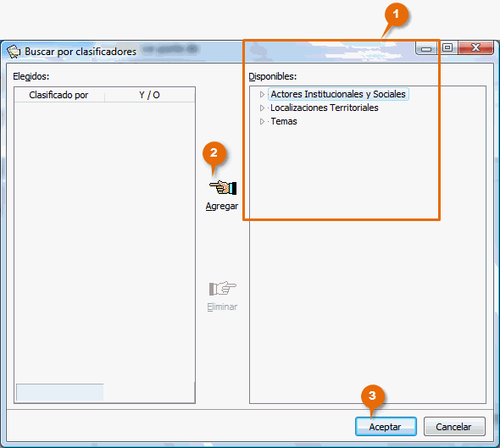The height and width of the screenshot is (448, 500).
Task: Maximize the Buscar por clasificadores window
Action: [447, 47]
